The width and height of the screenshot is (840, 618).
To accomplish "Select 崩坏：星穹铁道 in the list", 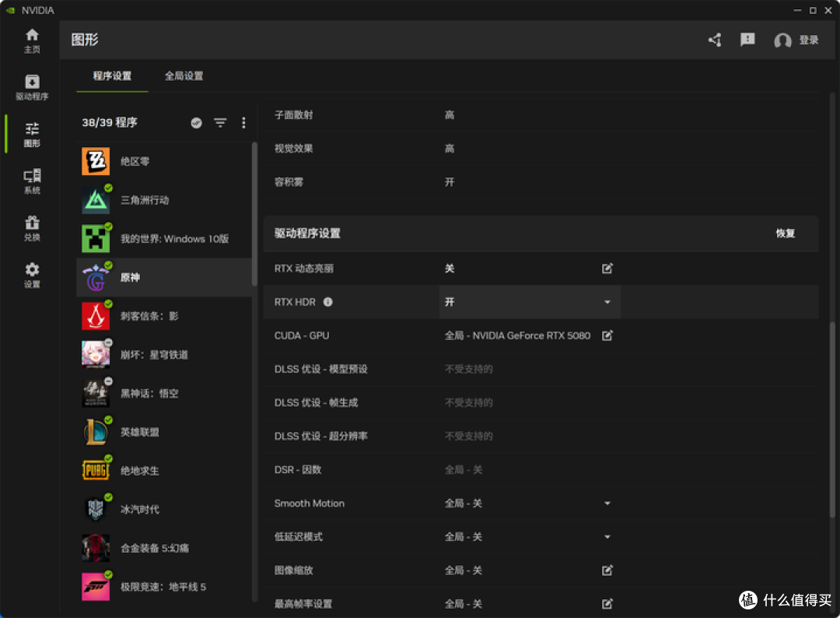I will (x=164, y=354).
